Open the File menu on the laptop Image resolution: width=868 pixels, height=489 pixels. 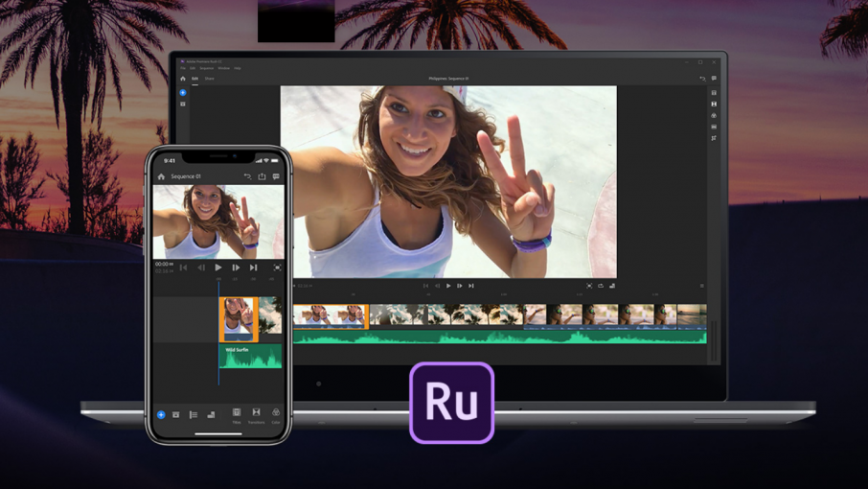click(183, 68)
